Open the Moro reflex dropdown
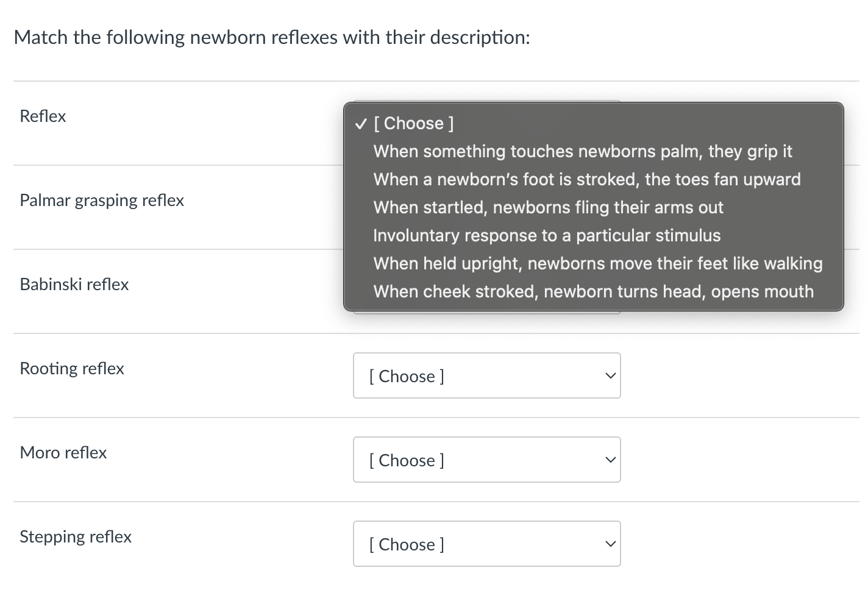This screenshot has height=601, width=868. [x=486, y=460]
